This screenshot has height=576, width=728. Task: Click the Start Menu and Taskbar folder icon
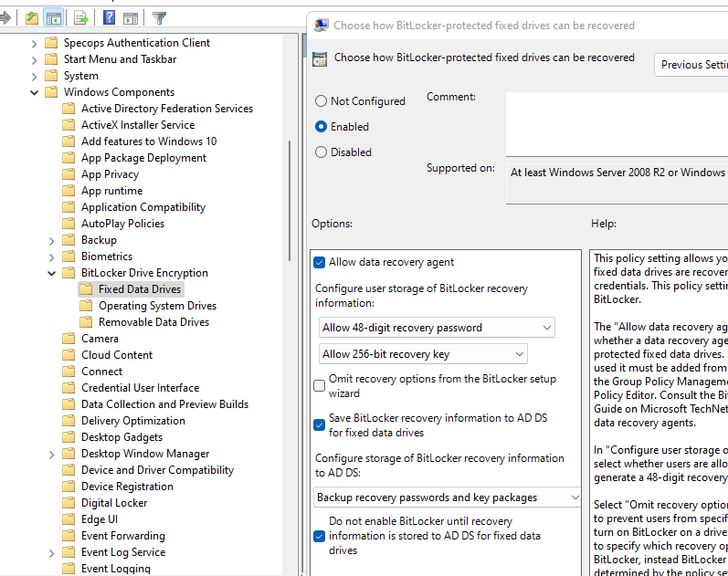point(51,59)
